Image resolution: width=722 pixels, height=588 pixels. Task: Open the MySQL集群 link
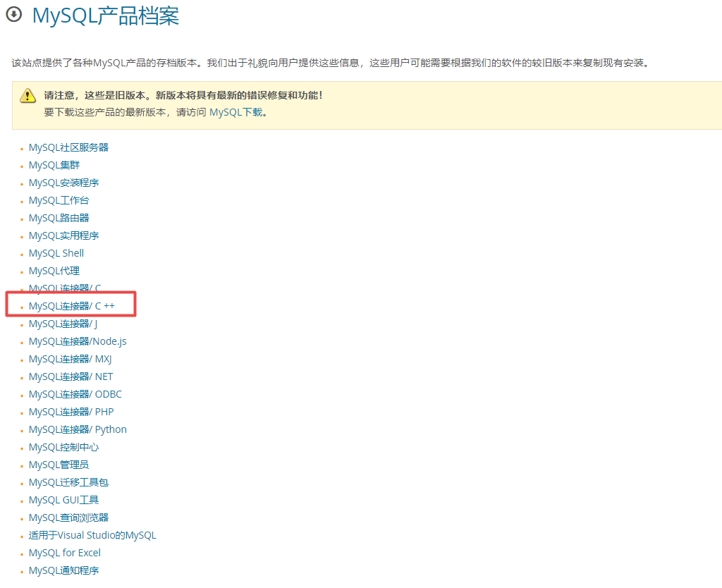tap(54, 165)
